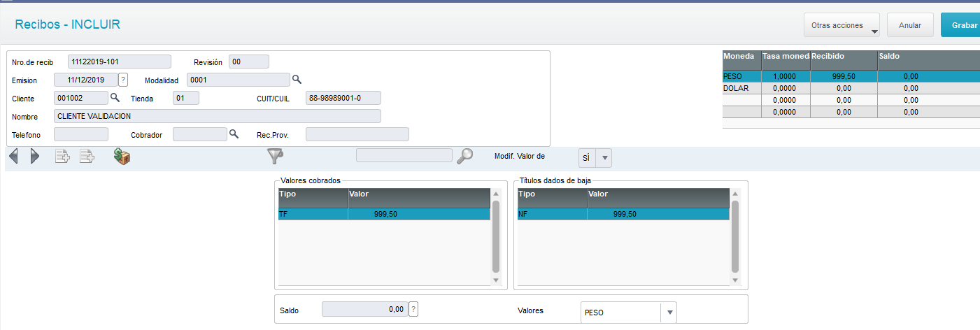980x330 pixels.
Task: Click Valor header in Títulos dados de baja
Action: coord(659,198)
